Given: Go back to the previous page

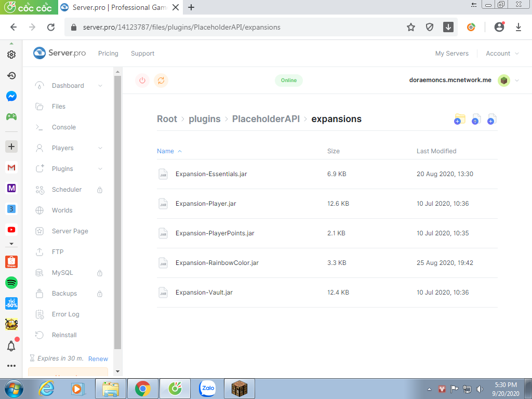Looking at the screenshot, I should 14,27.
